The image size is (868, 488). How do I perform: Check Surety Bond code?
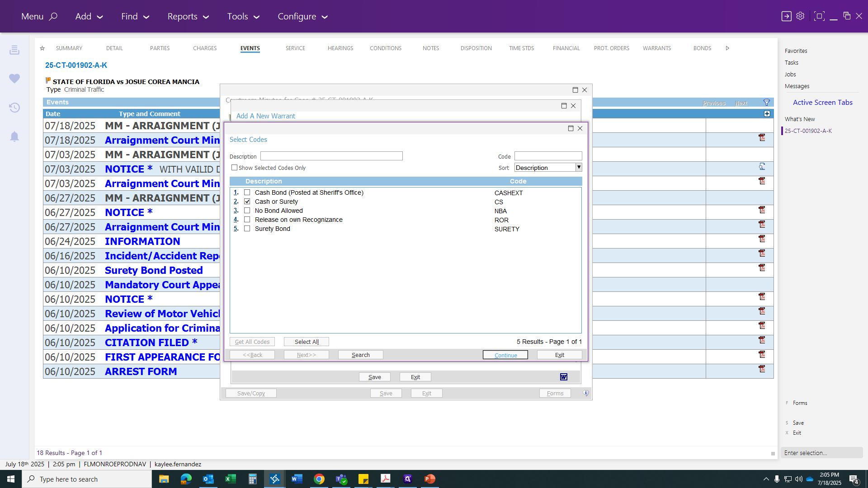247,229
